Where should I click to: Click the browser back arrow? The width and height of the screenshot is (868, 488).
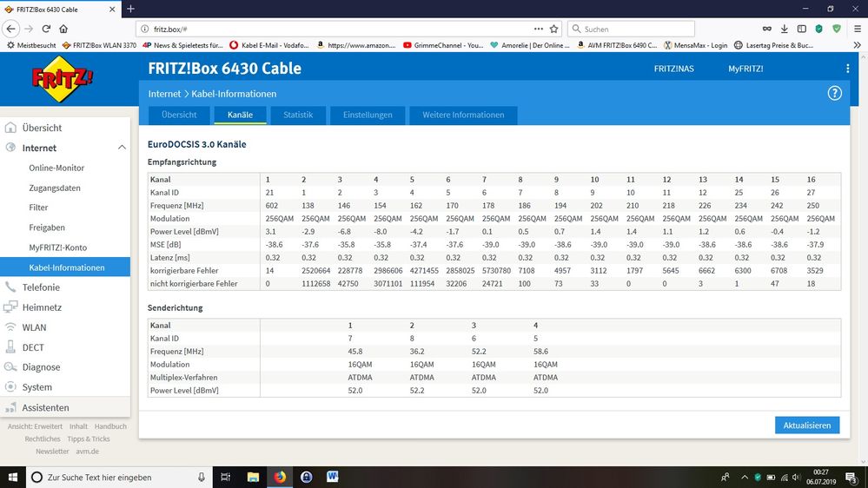(11, 29)
